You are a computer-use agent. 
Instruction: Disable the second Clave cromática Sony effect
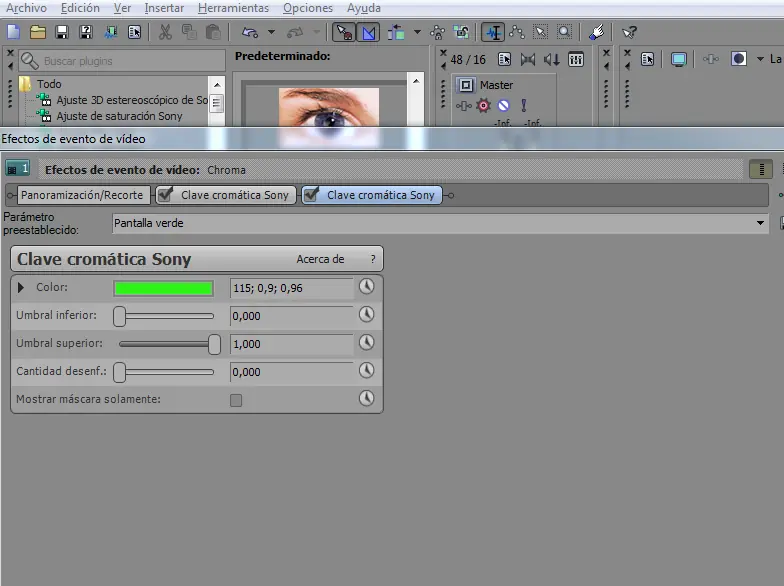point(312,194)
